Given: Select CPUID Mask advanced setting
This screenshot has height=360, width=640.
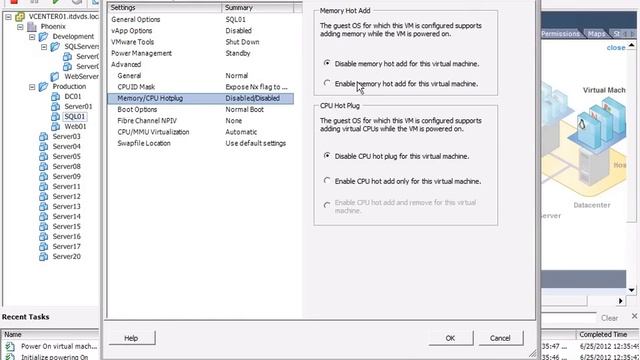Looking at the screenshot, I should 200,87.
